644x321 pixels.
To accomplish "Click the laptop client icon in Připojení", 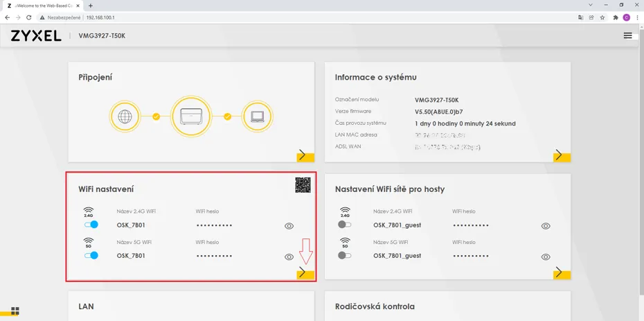I will coord(258,116).
